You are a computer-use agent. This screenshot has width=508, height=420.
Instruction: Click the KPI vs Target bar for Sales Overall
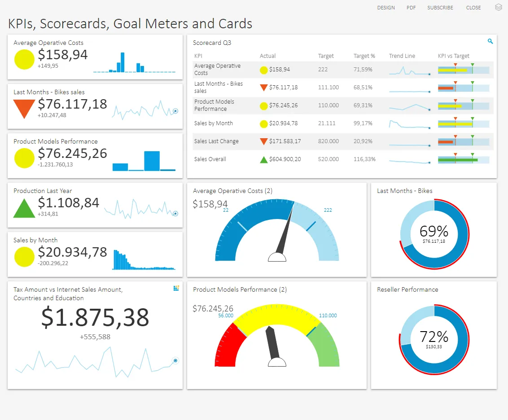pos(463,160)
